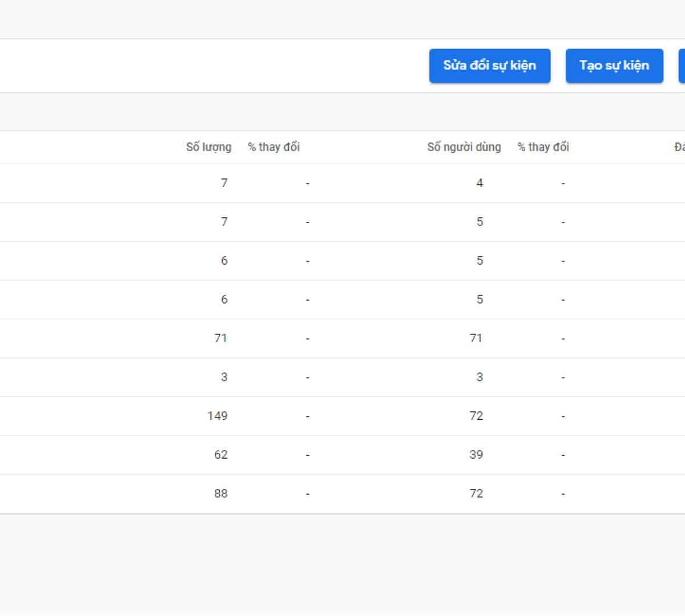Select the user count 39

[476, 455]
